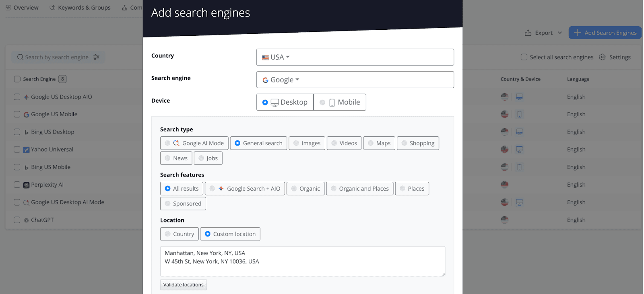Select the Custom location radio option
Image resolution: width=644 pixels, height=294 pixels.
click(x=230, y=234)
